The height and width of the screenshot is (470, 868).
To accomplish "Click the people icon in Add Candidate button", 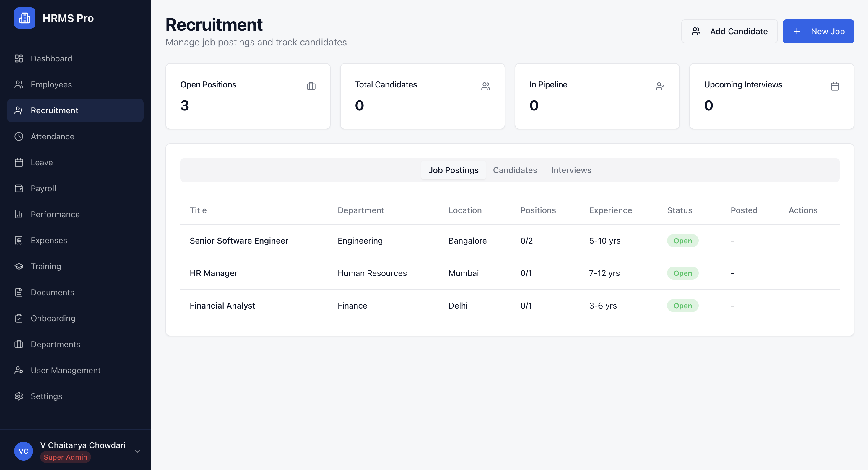I will (x=696, y=31).
